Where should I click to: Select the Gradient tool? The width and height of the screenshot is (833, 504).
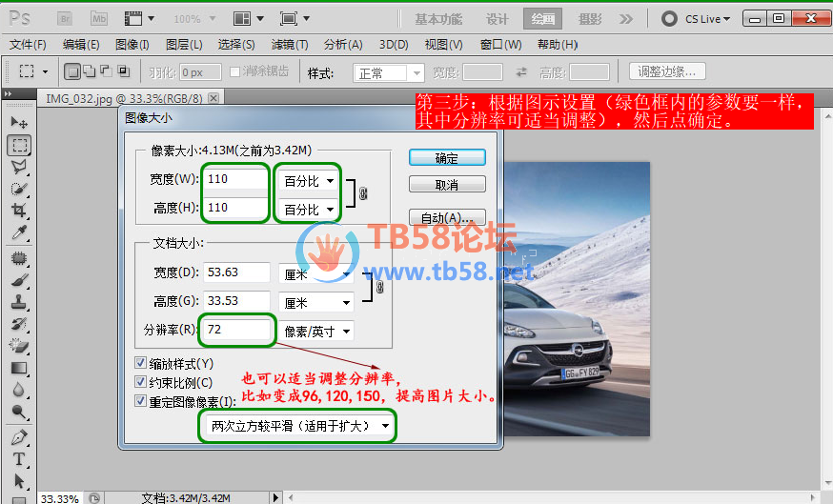coord(19,368)
